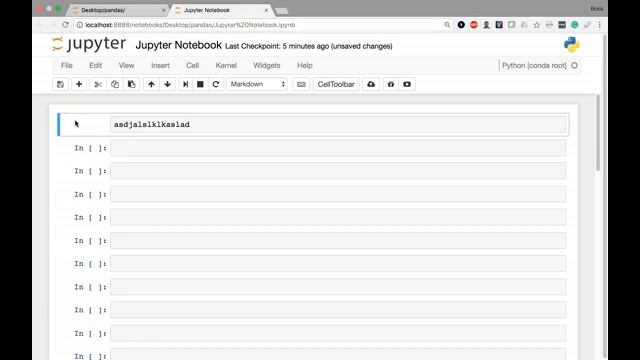Insert a cell below with plus icon
The width and height of the screenshot is (640, 360).
(x=79, y=84)
